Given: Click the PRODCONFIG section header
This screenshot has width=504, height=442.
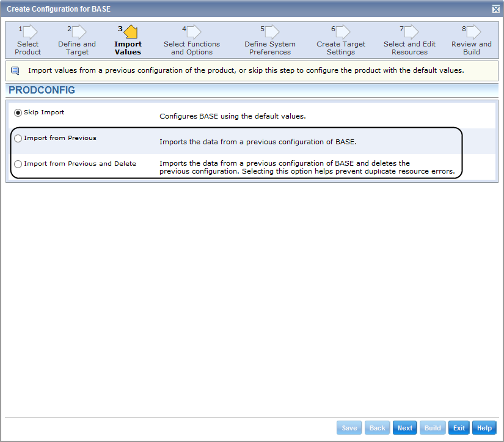Looking at the screenshot, I should point(42,90).
